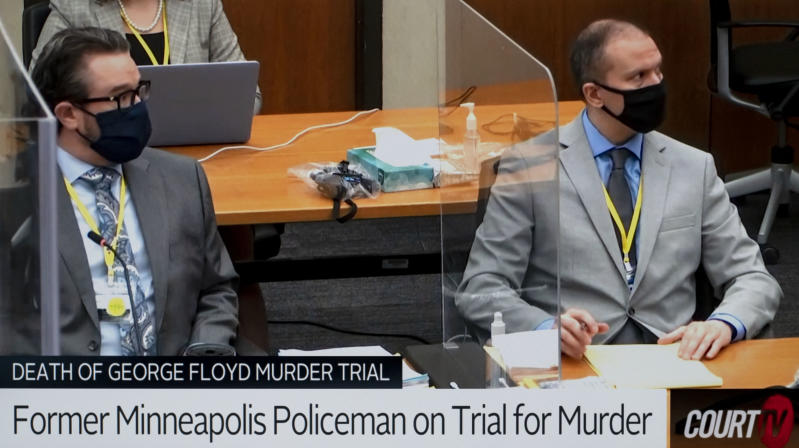Click the dark gray necktie
This screenshot has height=448, width=799.
[x=621, y=199]
